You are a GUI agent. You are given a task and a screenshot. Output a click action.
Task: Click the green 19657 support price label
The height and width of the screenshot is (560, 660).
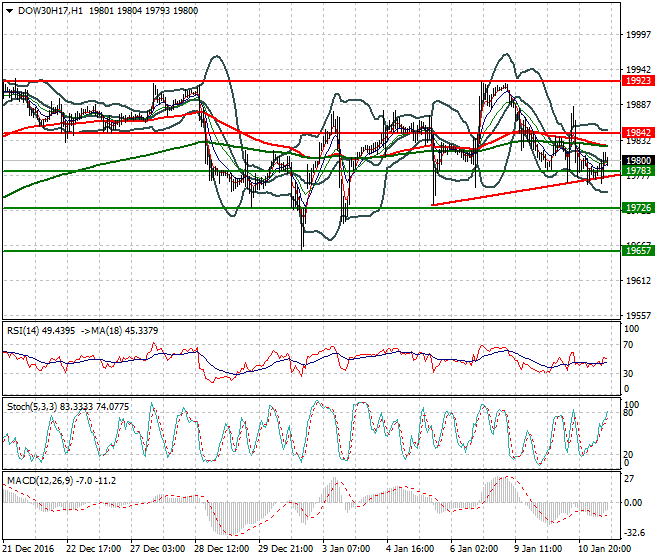638,251
